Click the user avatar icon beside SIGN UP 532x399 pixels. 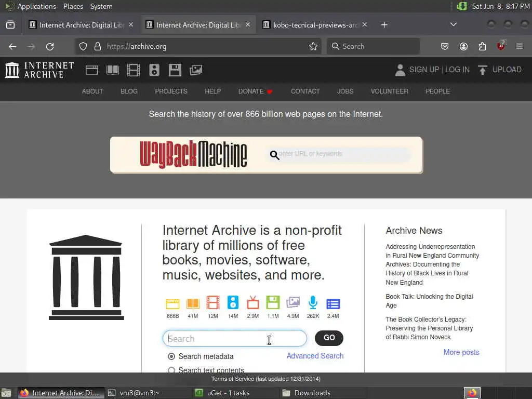coord(400,70)
